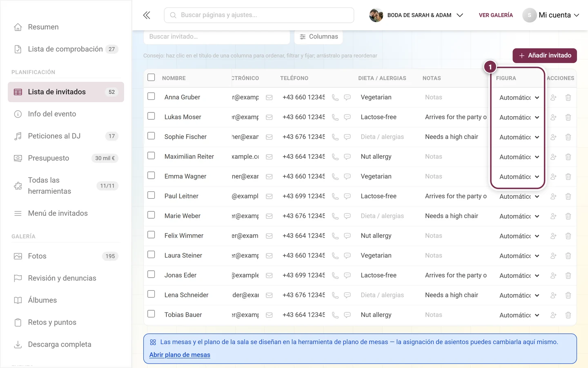Delete Tobias Bauer with trash icon
588x368 pixels.
(568, 315)
